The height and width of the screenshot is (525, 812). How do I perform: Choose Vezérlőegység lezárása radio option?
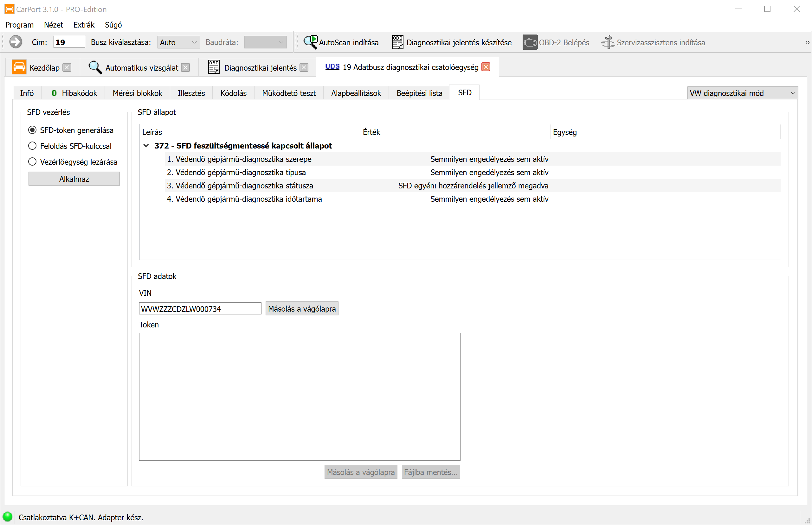32,161
